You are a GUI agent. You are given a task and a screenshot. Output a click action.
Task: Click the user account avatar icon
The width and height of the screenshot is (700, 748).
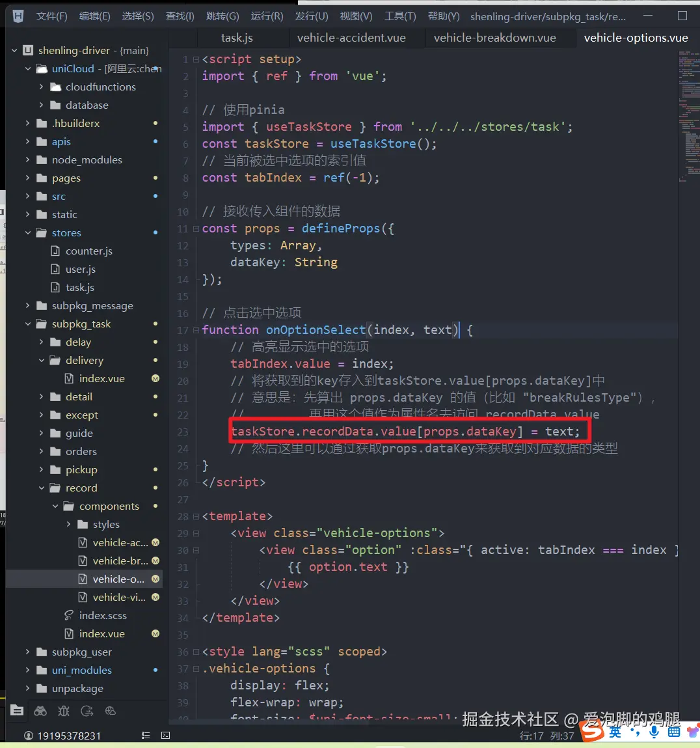(29, 736)
